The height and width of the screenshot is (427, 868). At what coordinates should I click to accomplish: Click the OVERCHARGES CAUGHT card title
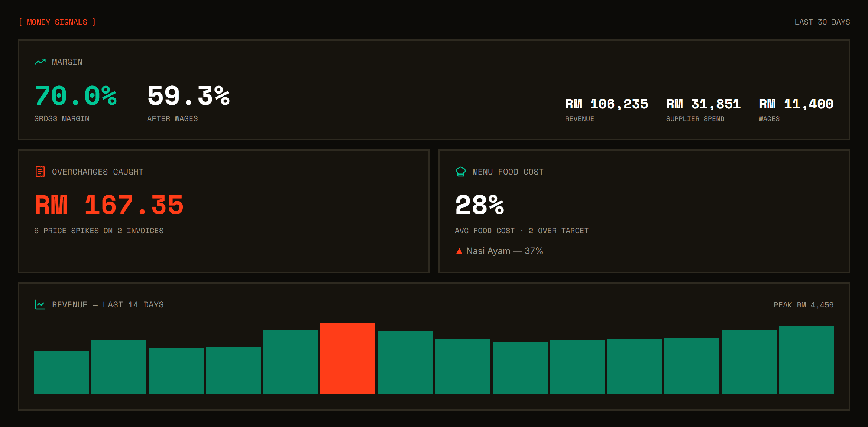point(98,172)
